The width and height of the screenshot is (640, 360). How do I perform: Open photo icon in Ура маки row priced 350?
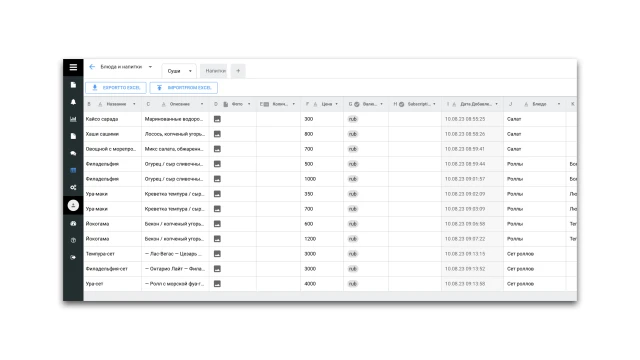pyautogui.click(x=217, y=194)
